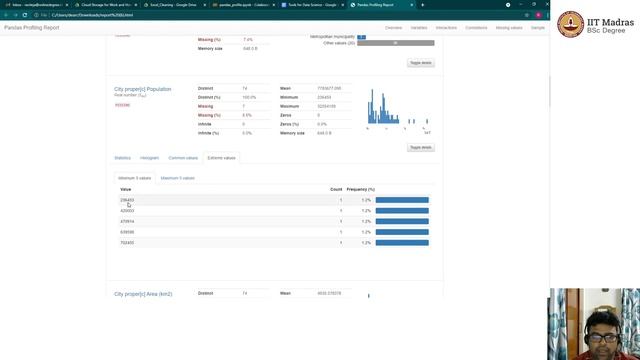Close the pandas_profile.ipynb Colaboratory tab
Image resolution: width=640 pixels, height=360 pixels.
[273, 5]
